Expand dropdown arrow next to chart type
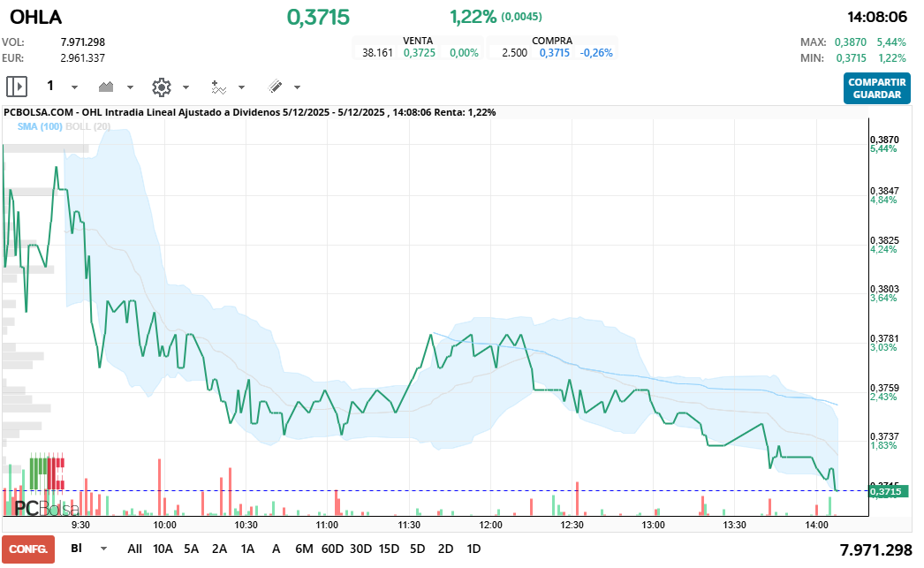Image resolution: width=924 pixels, height=568 pixels. [x=130, y=87]
